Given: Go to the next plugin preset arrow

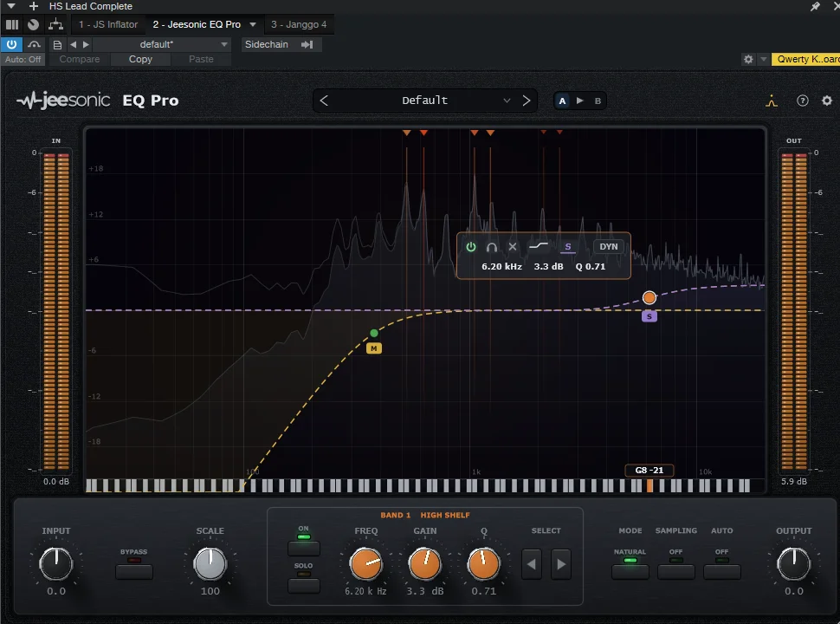Looking at the screenshot, I should point(526,101).
